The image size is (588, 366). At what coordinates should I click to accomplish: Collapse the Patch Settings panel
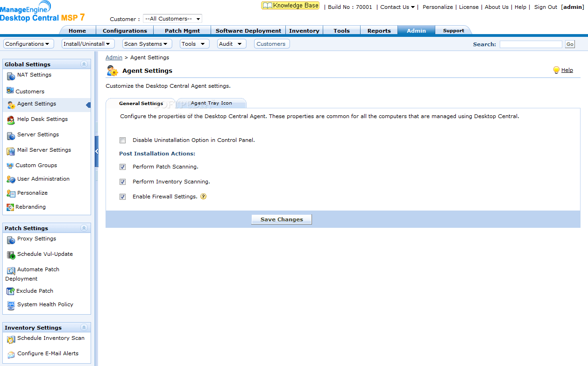[x=84, y=228]
